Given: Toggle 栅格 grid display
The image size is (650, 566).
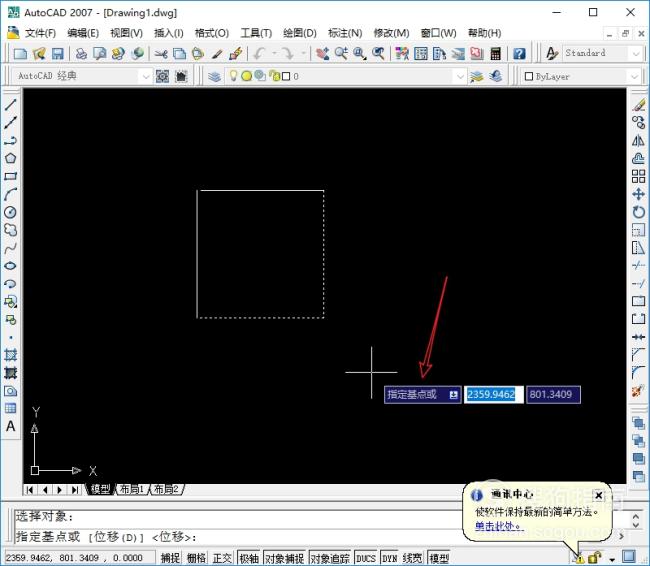Looking at the screenshot, I should [196, 558].
